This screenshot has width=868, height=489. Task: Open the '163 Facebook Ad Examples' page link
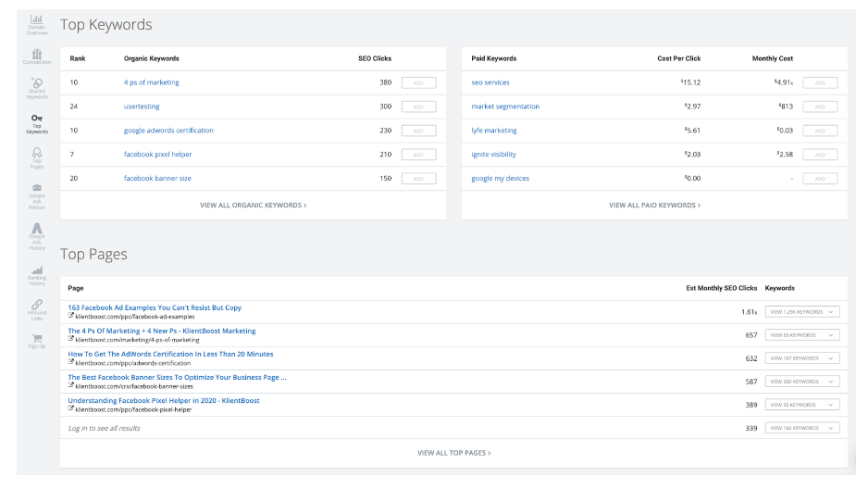[x=155, y=307]
